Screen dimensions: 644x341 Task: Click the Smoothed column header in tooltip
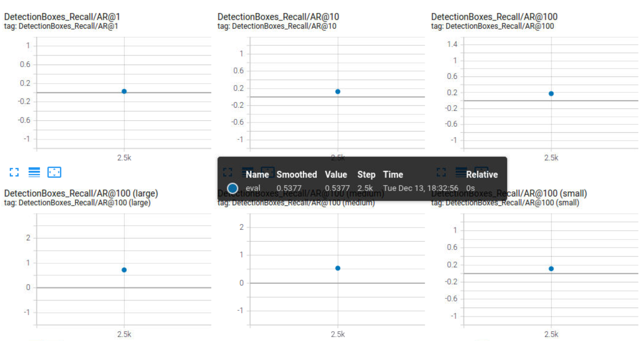(297, 175)
